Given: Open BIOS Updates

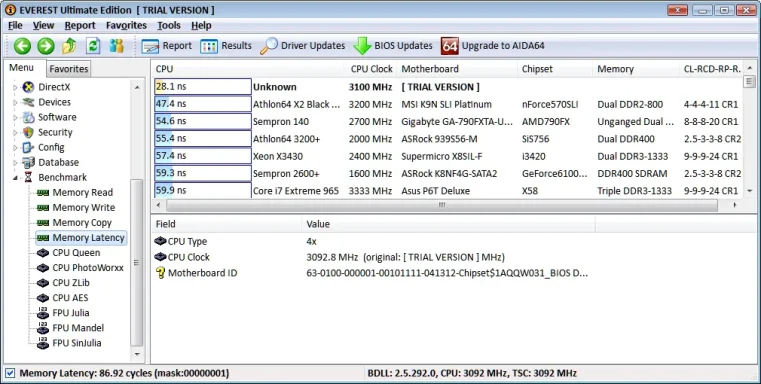Looking at the screenshot, I should click(x=393, y=46).
